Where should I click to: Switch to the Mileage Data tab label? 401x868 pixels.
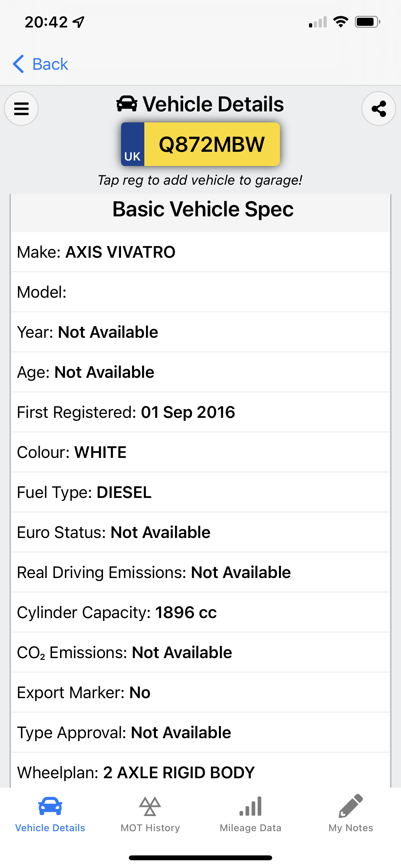click(250, 828)
